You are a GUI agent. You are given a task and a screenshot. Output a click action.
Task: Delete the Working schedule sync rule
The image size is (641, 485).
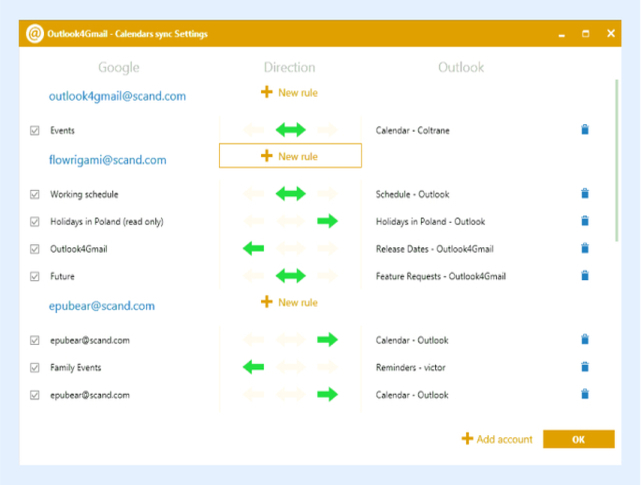585,193
